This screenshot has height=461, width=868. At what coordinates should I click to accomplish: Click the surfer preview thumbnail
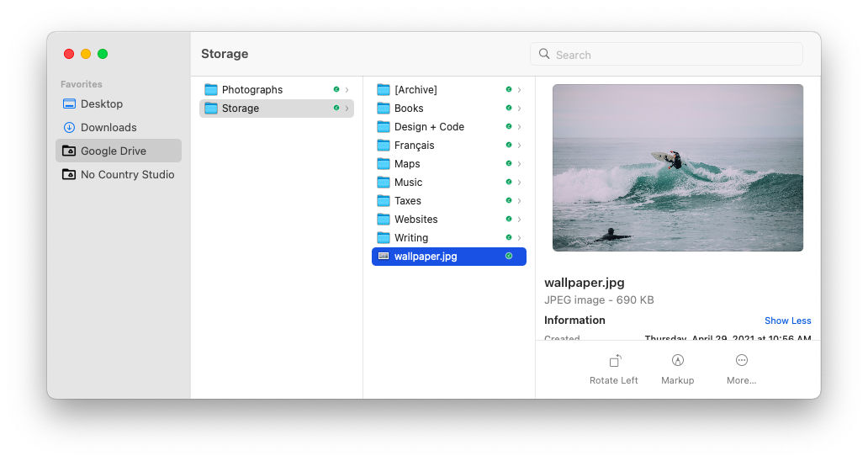677,167
